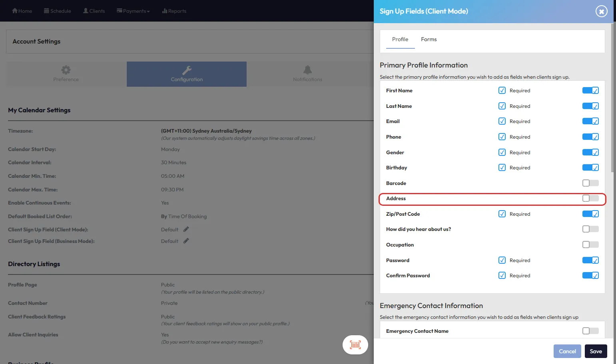
Task: Open the Preference gear section
Action: click(66, 74)
